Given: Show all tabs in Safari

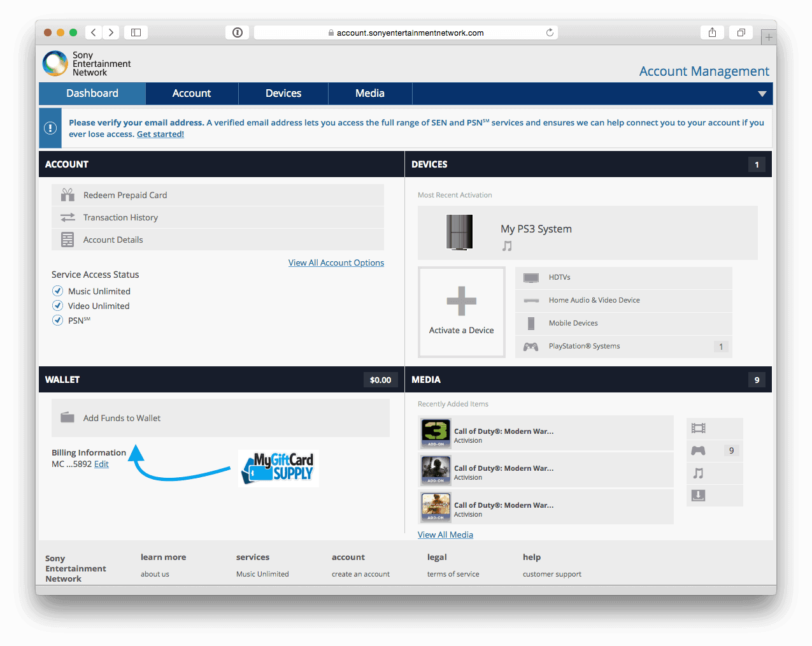Looking at the screenshot, I should coord(741,32).
